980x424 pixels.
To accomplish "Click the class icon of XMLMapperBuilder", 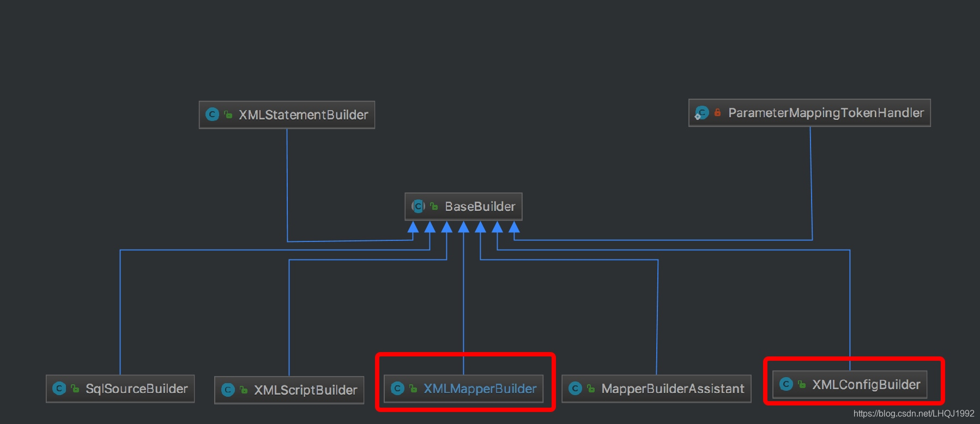I will pyautogui.click(x=397, y=389).
